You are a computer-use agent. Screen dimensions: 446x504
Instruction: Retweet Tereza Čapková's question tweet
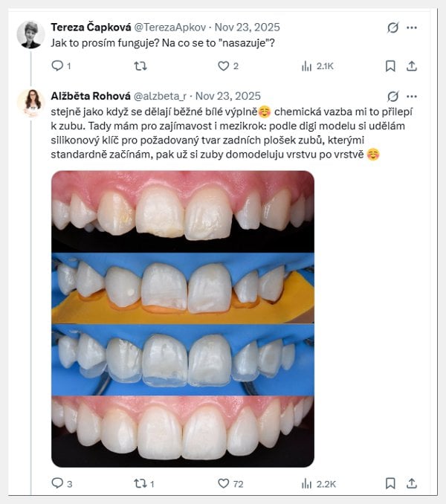click(x=140, y=66)
